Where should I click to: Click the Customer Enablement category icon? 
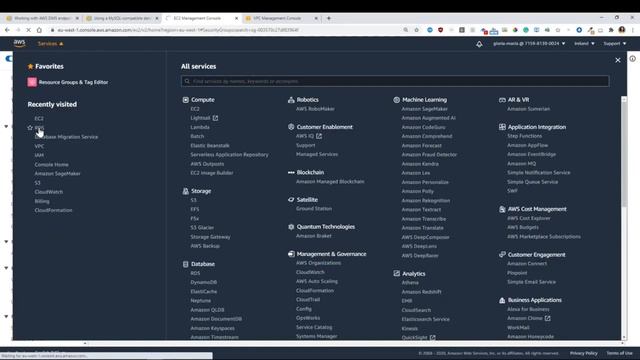pos(291,127)
